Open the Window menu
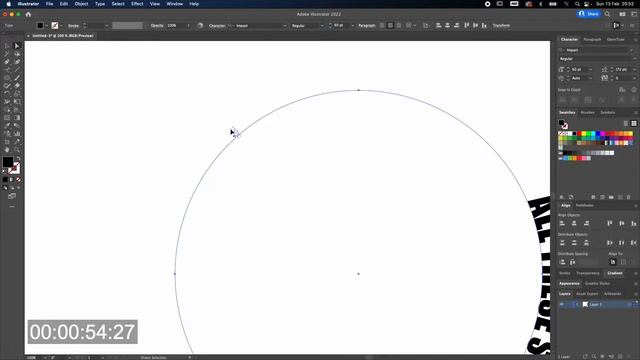The height and width of the screenshot is (360, 640). [175, 4]
